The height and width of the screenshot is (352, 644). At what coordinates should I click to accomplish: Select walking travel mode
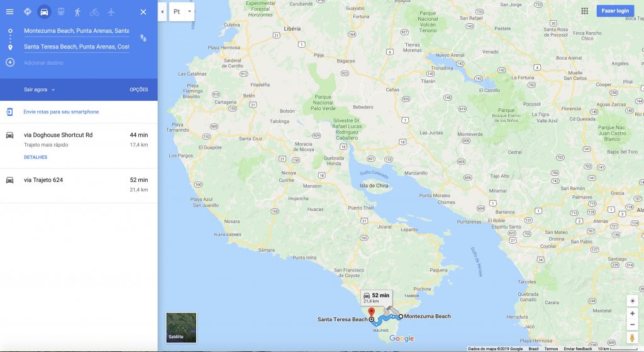click(77, 12)
